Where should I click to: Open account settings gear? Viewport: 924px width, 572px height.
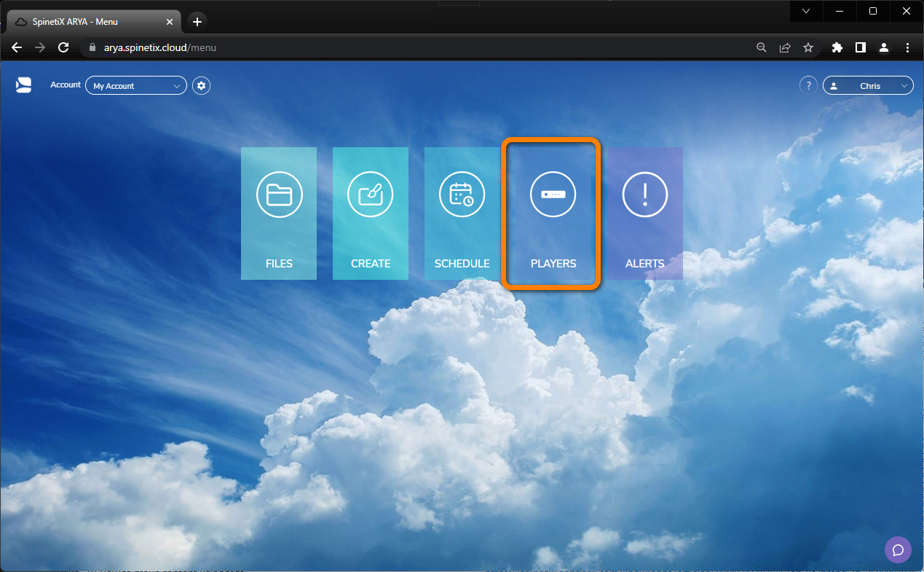coord(202,86)
